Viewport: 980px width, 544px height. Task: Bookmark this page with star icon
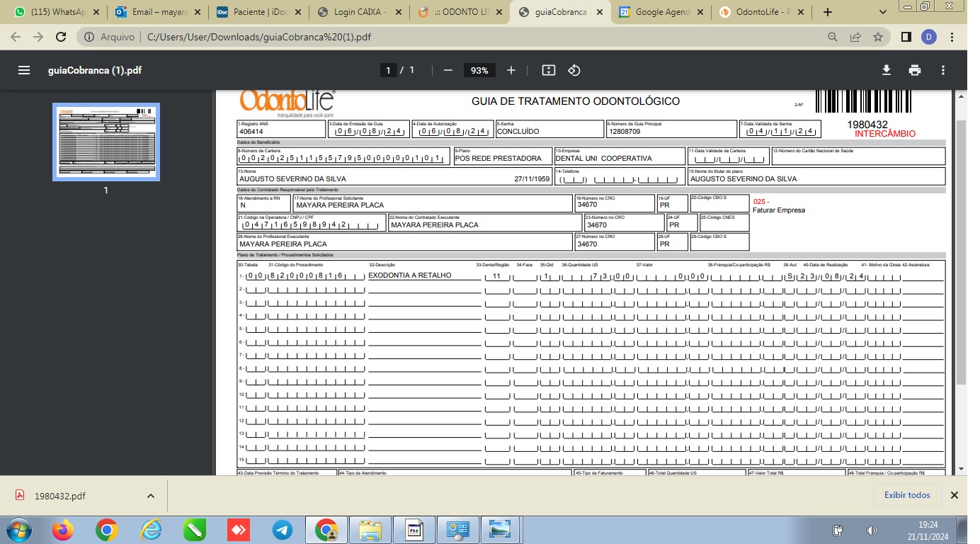click(878, 37)
